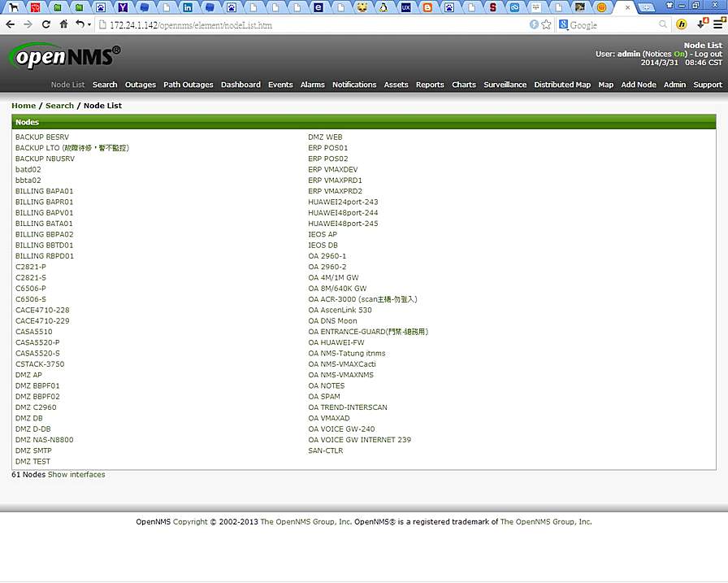Open node IEOS DB

(x=323, y=245)
